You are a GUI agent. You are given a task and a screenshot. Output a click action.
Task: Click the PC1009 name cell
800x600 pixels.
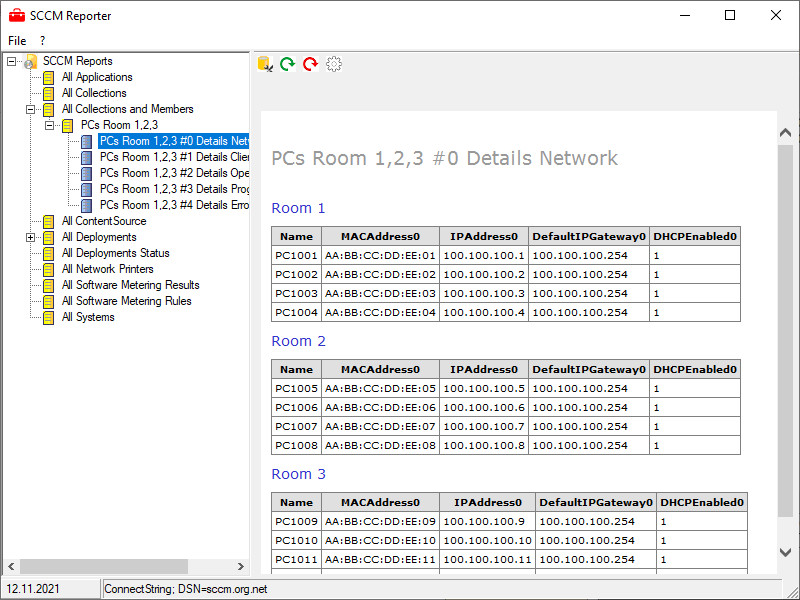pyautogui.click(x=296, y=521)
